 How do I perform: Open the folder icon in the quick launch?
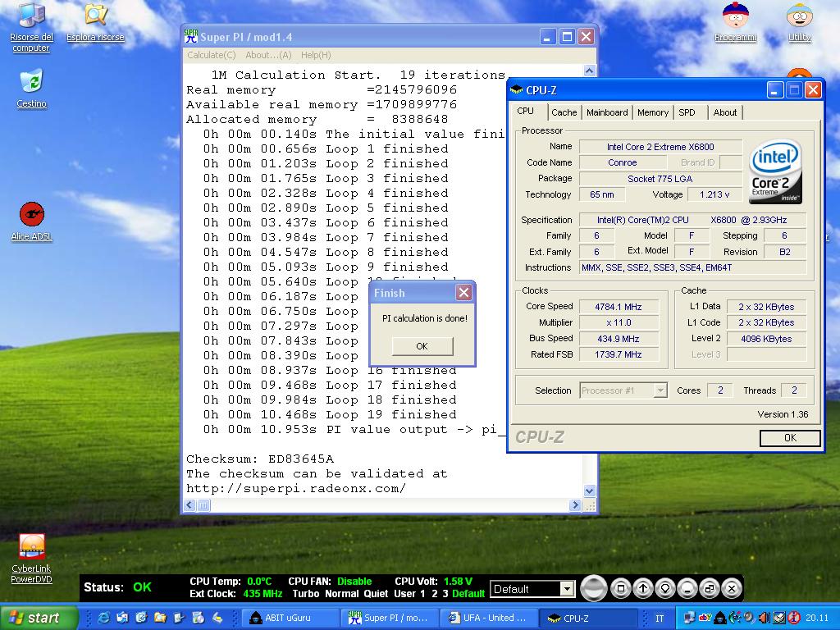point(160,618)
